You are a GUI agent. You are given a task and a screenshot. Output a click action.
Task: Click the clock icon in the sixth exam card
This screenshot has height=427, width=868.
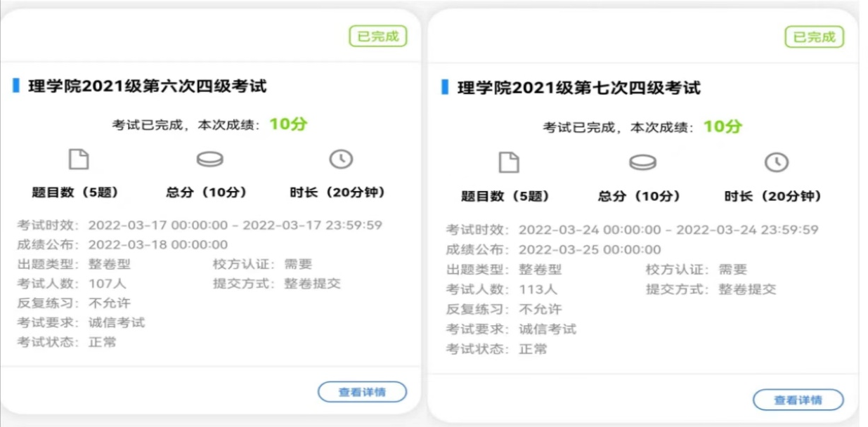tap(341, 159)
